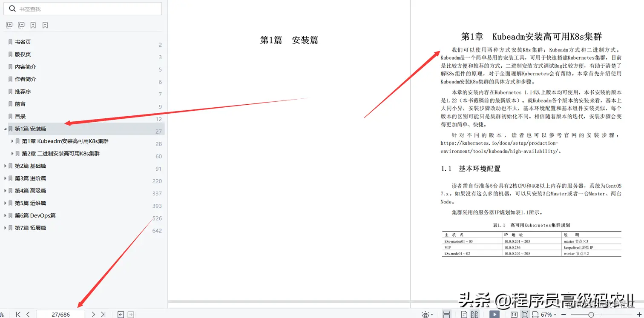The height and width of the screenshot is (318, 644).
Task: Go to next page with right arrow
Action: coord(93,314)
